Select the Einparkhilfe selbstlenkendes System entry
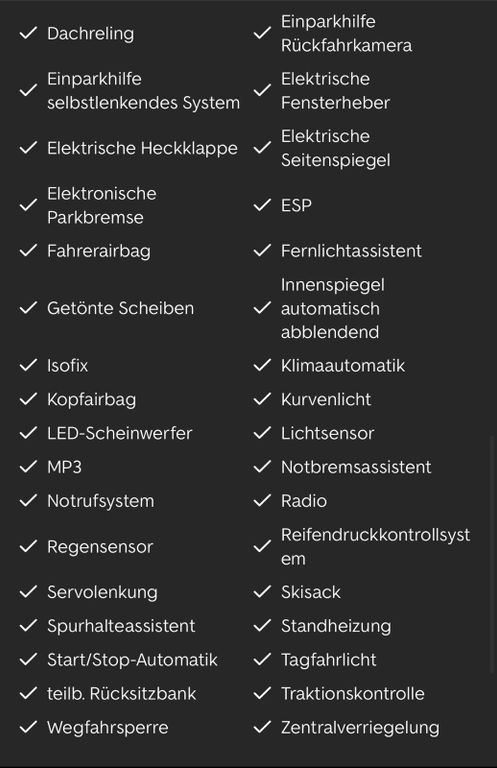This screenshot has width=497, height=768. (x=143, y=91)
